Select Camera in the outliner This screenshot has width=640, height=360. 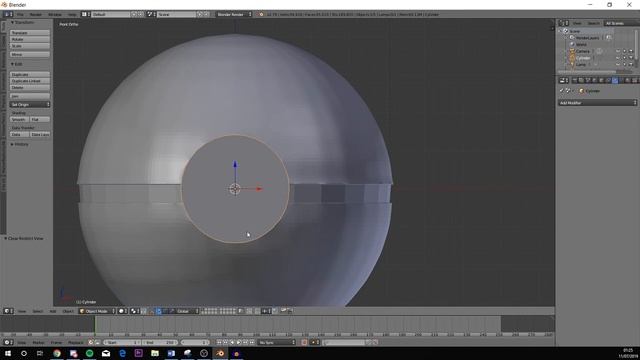(582, 51)
